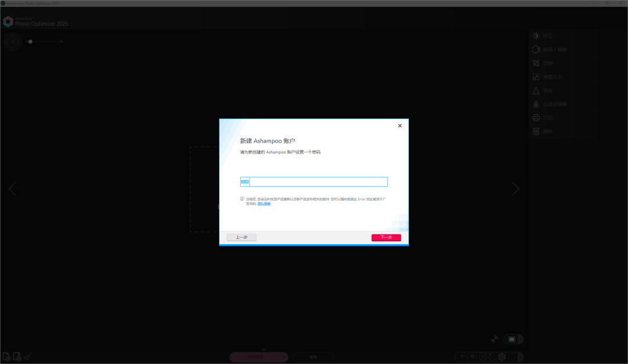Click the collapse arrows fullscreen icon
The image size is (628, 364).
pyautogui.click(x=495, y=339)
